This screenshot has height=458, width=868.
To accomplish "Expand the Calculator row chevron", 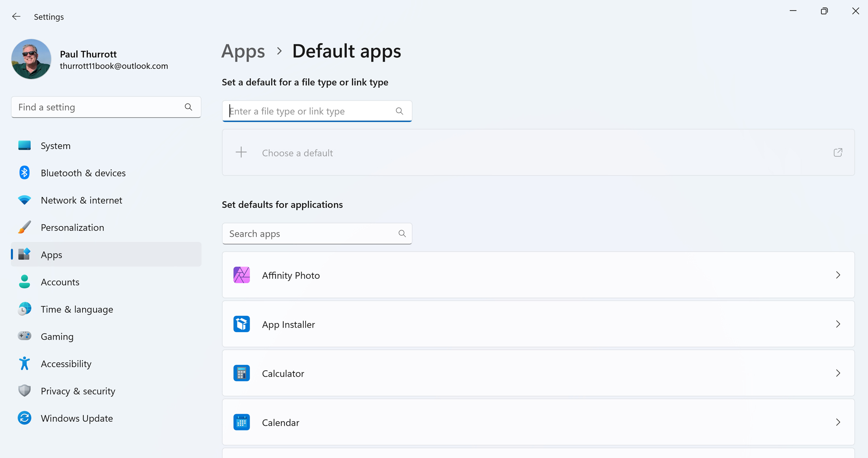I will (838, 373).
